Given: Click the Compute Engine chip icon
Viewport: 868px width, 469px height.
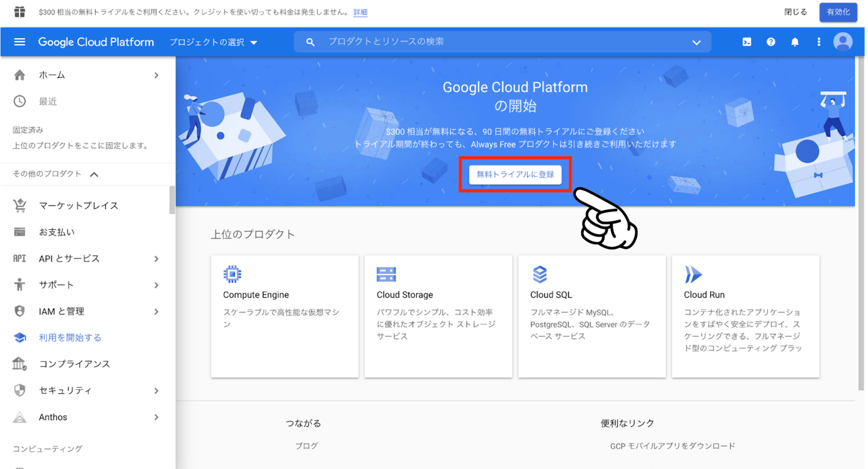Looking at the screenshot, I should click(232, 274).
